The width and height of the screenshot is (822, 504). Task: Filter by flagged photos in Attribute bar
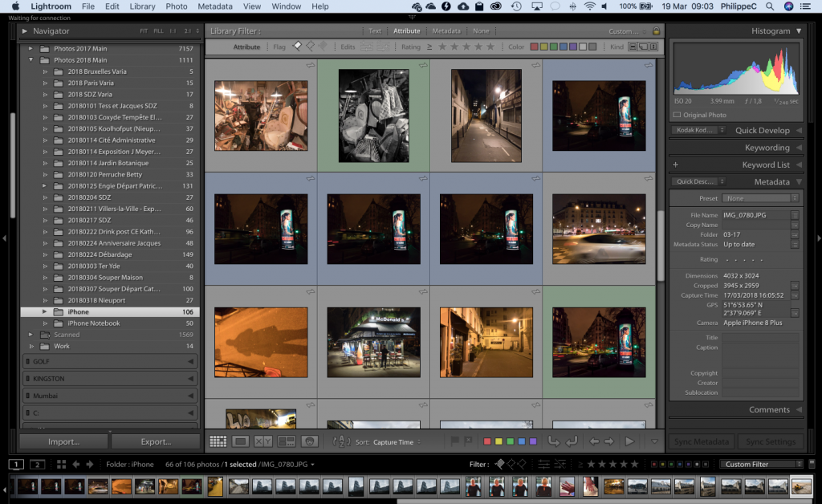297,47
